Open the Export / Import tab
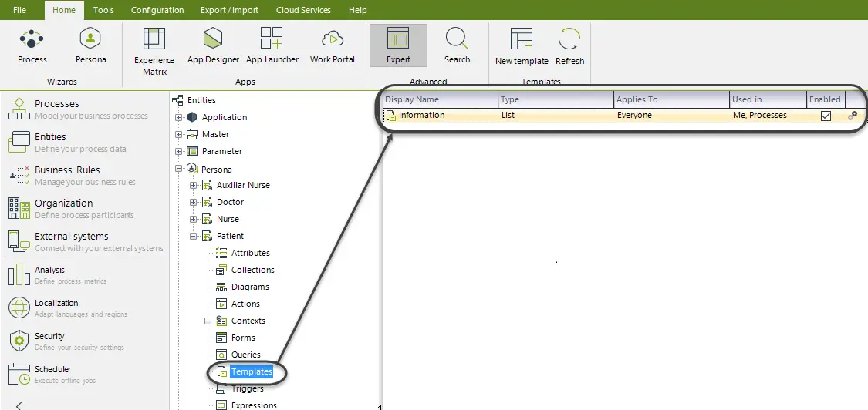 click(x=228, y=10)
